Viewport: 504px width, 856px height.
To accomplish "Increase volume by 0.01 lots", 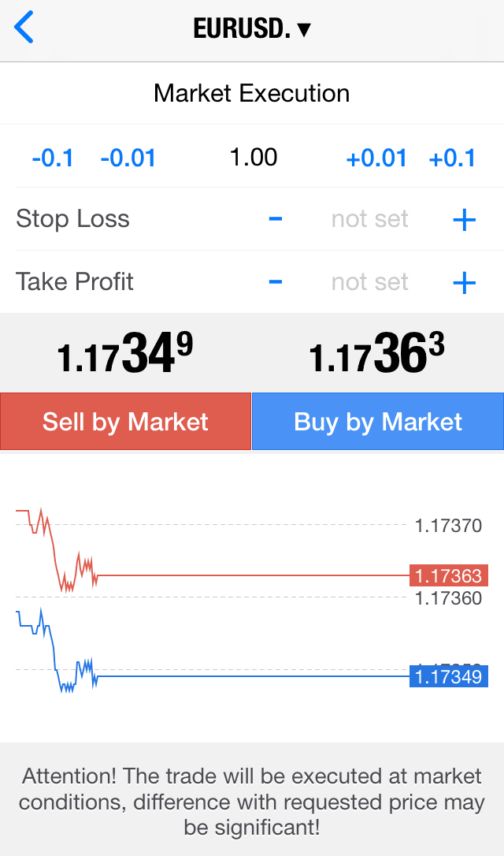I will [376, 157].
